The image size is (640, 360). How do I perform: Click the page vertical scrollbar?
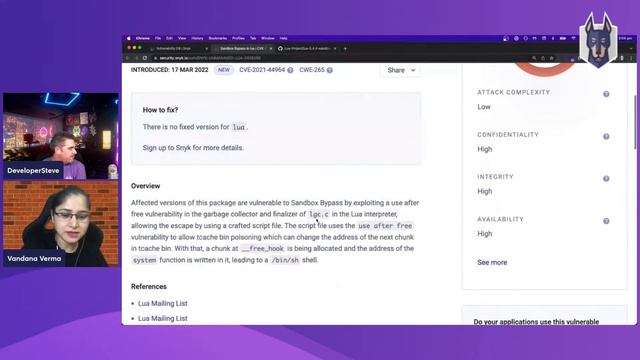[x=635, y=122]
